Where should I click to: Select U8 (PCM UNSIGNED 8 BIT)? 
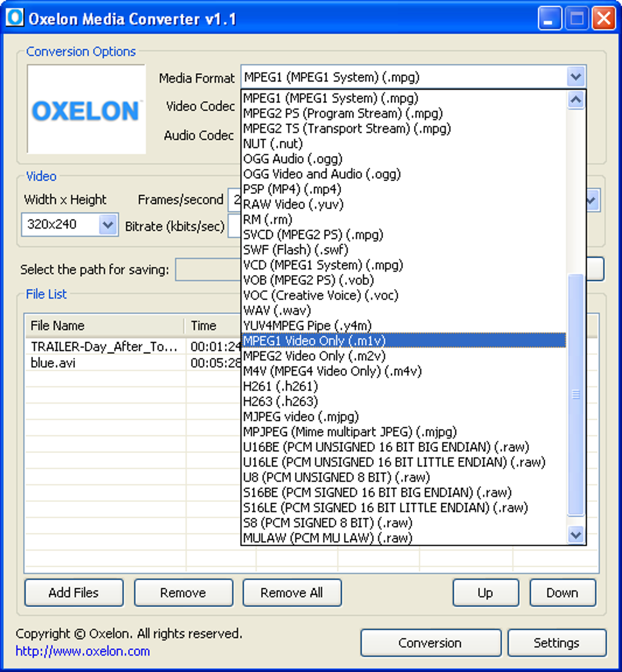point(404,477)
